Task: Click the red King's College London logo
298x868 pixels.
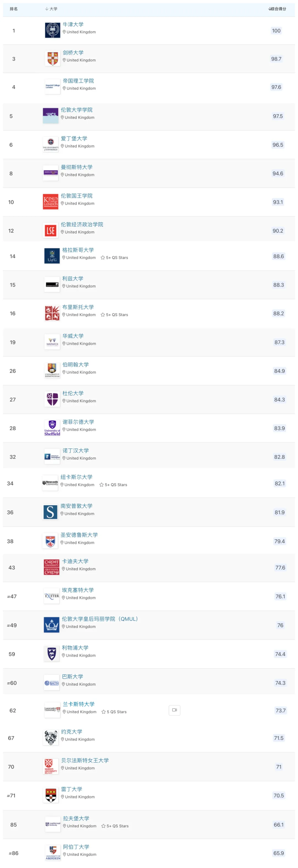Action: [x=50, y=202]
